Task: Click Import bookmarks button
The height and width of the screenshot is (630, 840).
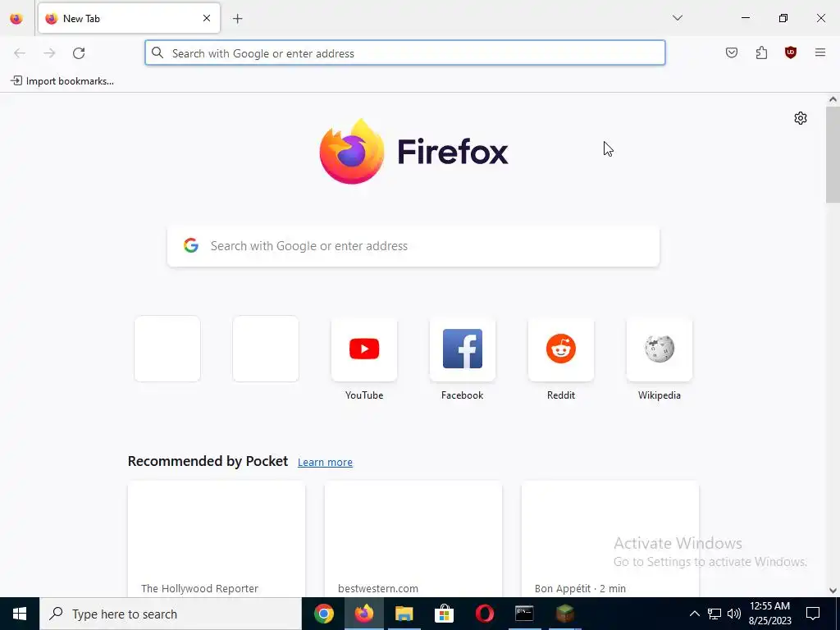Action: point(62,81)
